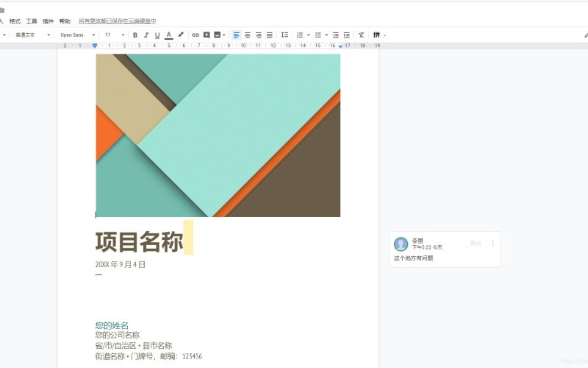Image resolution: width=588 pixels, height=368 pixels.
Task: Click the 您的姓名 text
Action: (x=112, y=325)
